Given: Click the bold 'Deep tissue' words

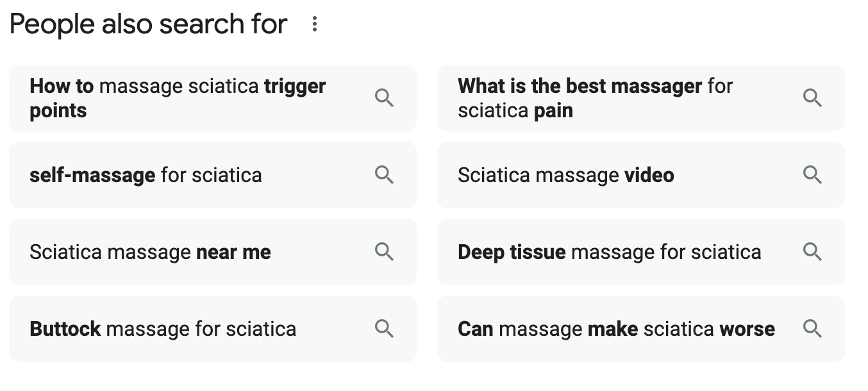Looking at the screenshot, I should pyautogui.click(x=512, y=252).
